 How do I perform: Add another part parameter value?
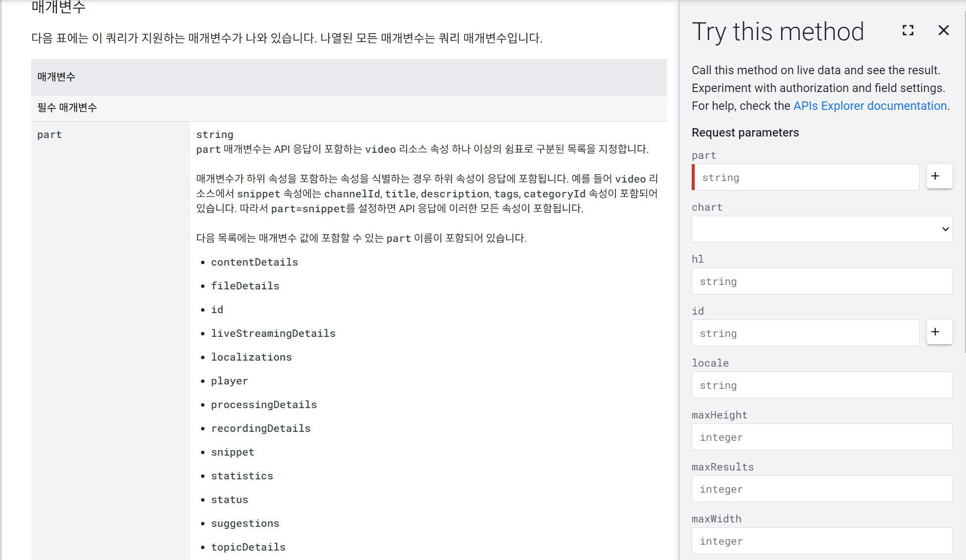935,176
